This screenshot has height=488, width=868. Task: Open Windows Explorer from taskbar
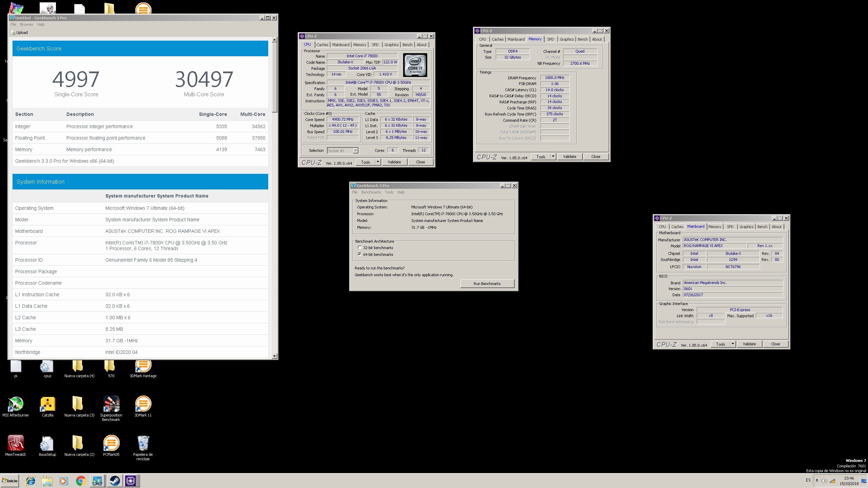[47, 481]
